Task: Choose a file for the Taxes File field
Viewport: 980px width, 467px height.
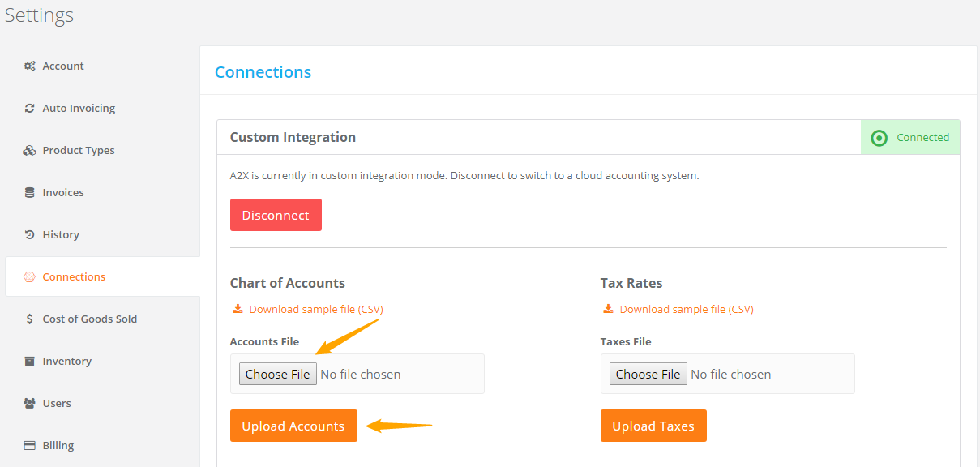Action: point(648,374)
